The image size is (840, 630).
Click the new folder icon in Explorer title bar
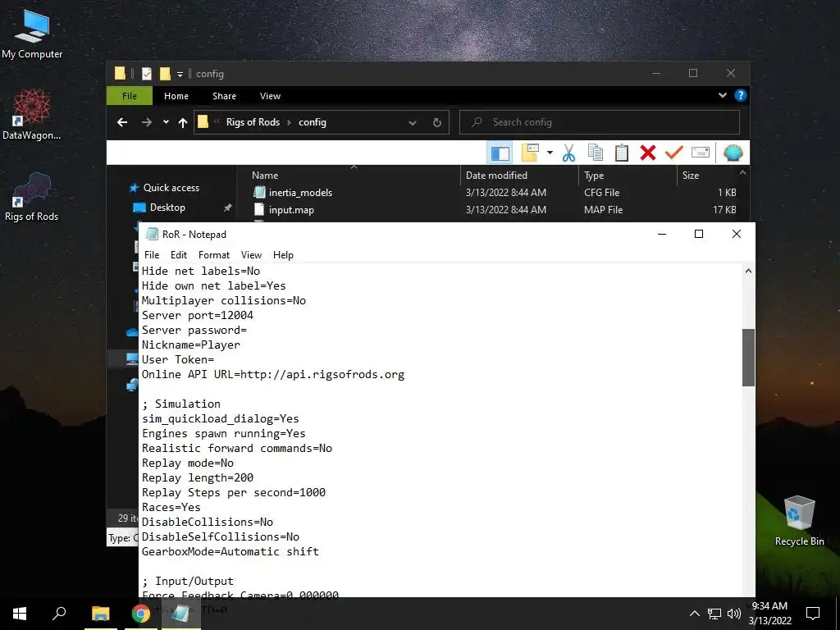click(x=165, y=74)
